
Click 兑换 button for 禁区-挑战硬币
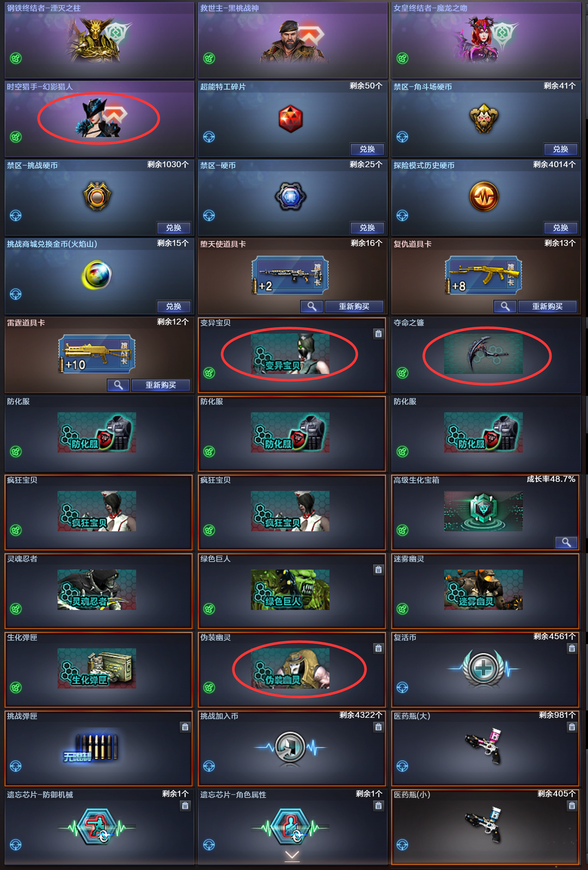coord(174,228)
